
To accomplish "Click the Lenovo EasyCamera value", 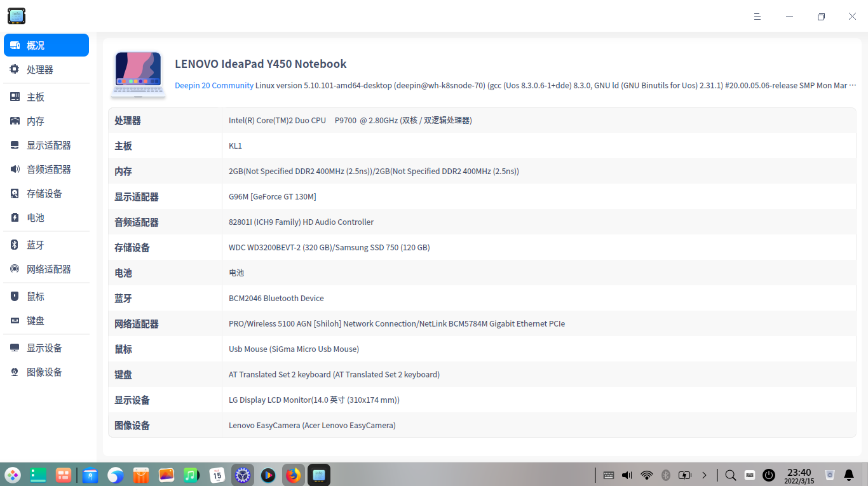I will (312, 425).
